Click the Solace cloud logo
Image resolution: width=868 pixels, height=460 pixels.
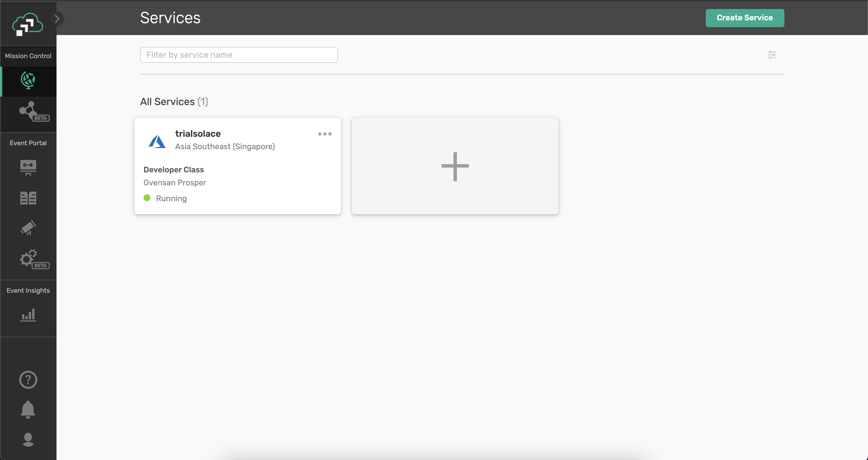pyautogui.click(x=28, y=24)
